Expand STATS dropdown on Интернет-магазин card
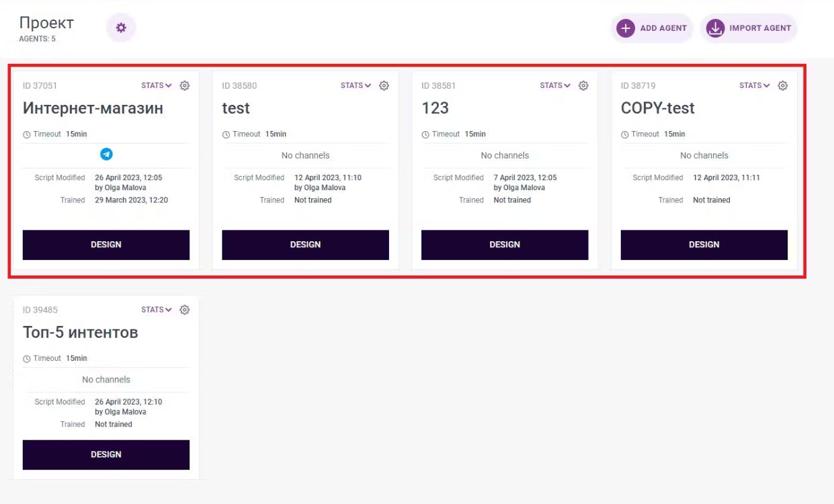The height and width of the screenshot is (504, 834). point(157,85)
